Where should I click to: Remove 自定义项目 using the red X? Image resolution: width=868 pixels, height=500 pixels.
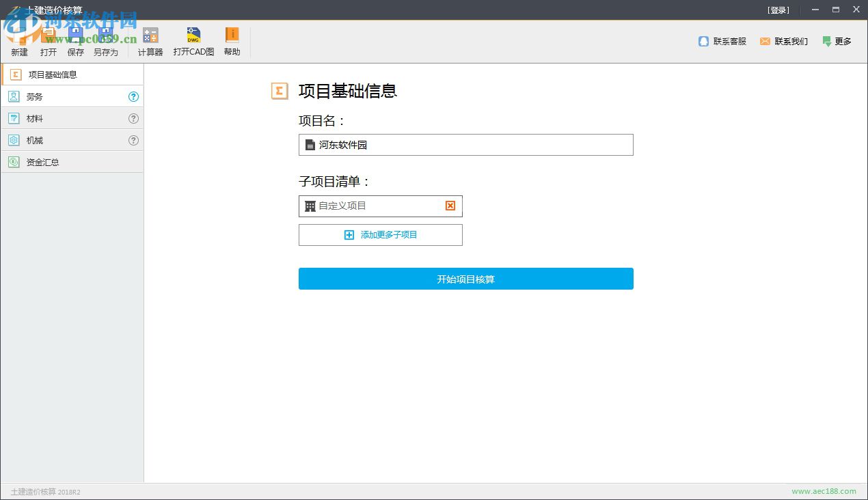click(x=450, y=206)
